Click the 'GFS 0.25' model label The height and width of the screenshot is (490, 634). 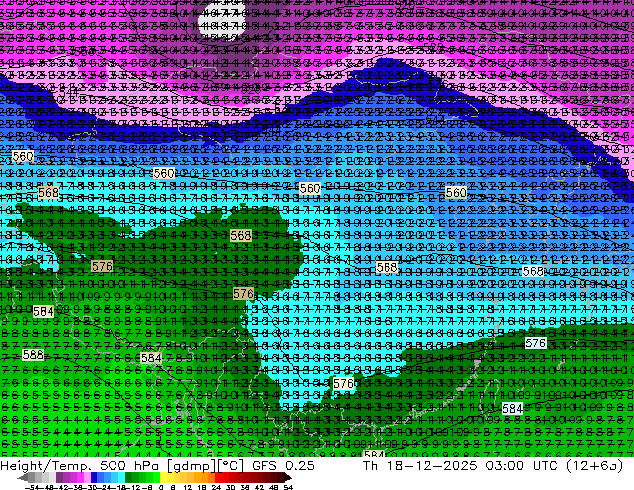[283, 466]
